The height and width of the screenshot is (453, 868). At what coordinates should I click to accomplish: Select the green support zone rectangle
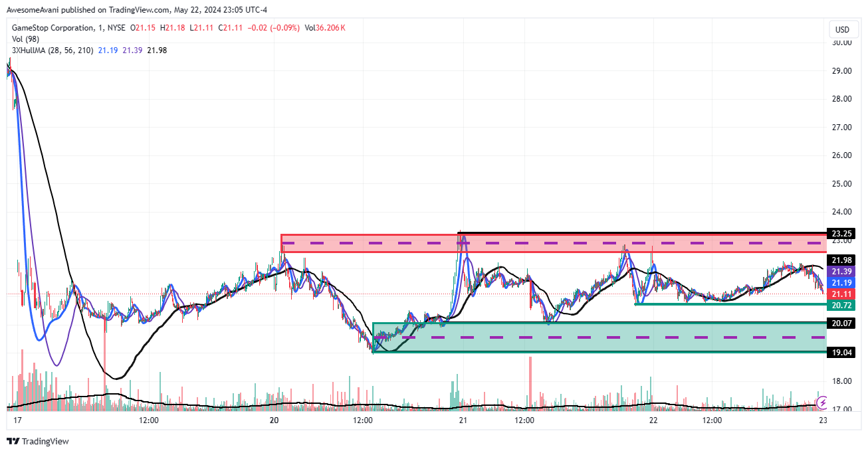(x=599, y=337)
